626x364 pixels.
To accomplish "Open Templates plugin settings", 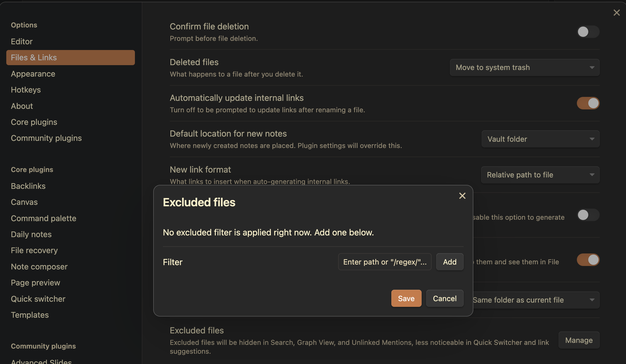I will point(30,315).
